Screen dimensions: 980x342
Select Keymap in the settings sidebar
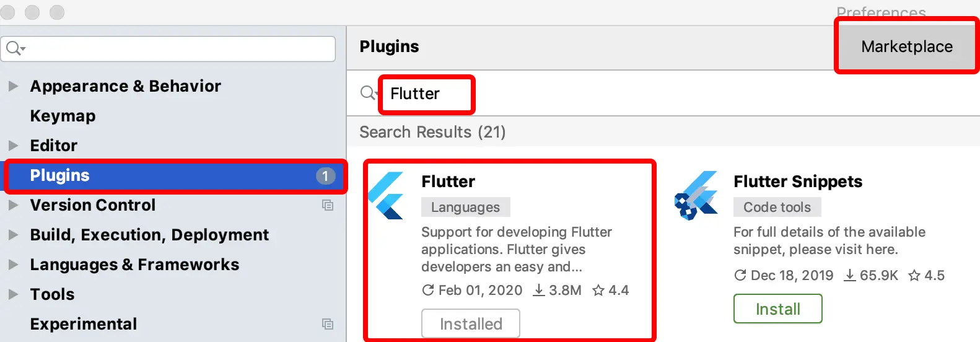coord(63,116)
